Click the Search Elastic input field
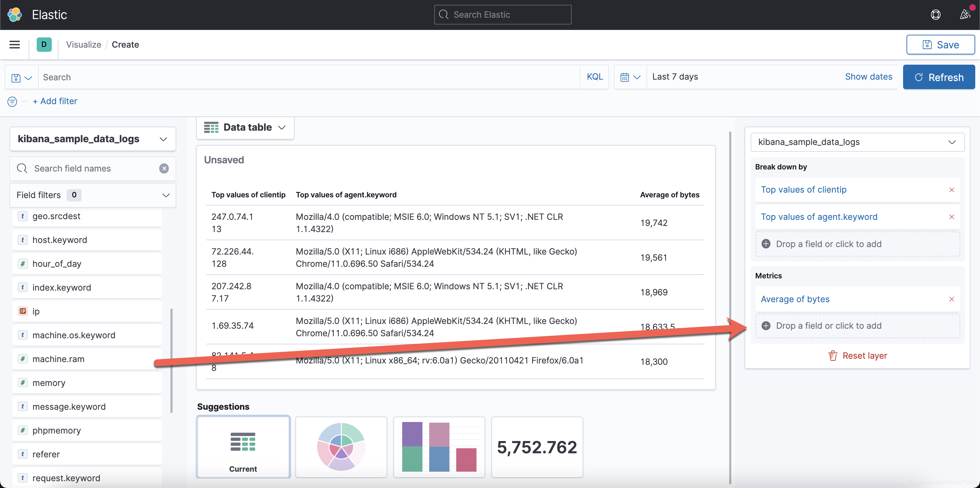Viewport: 980px width, 488px height. click(502, 14)
